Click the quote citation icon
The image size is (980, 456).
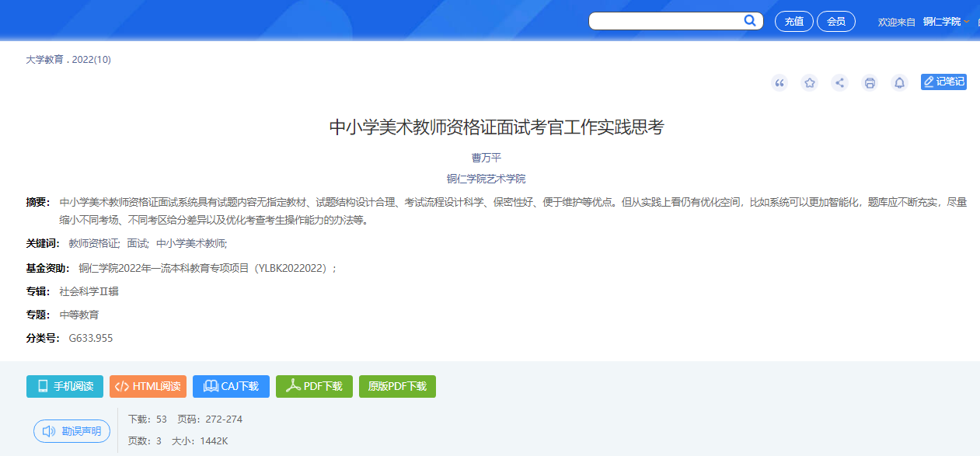(x=779, y=83)
